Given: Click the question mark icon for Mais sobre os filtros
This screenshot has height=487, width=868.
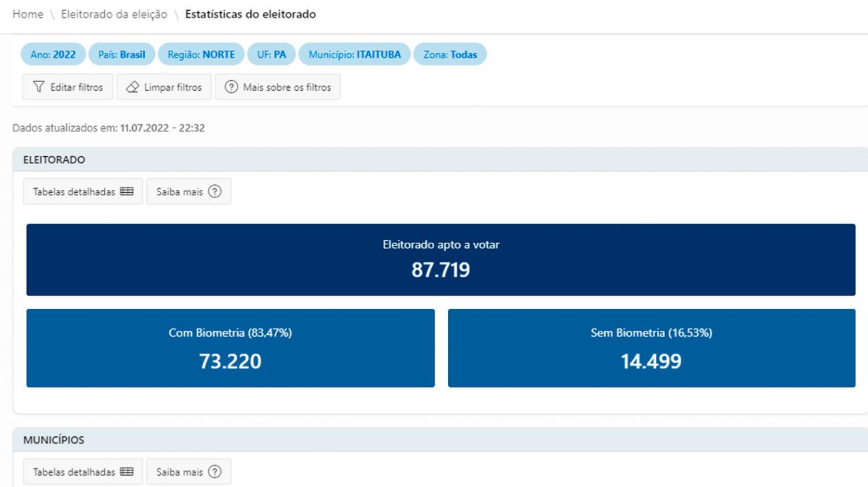Looking at the screenshot, I should [x=231, y=87].
